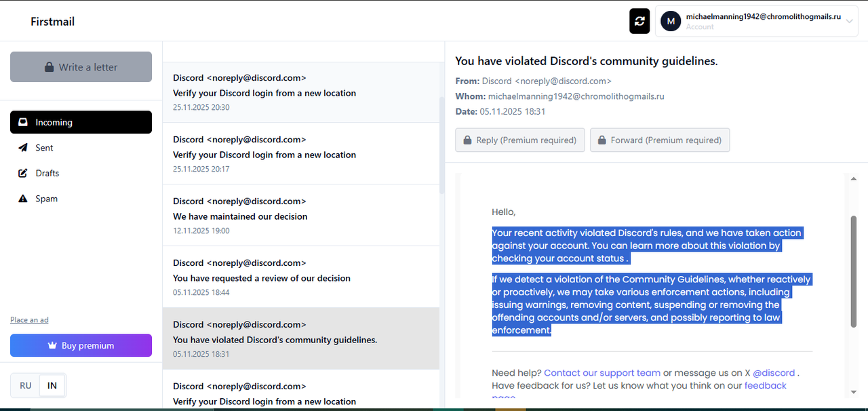The image size is (868, 411).
Task: Click the lock icon on the Forward button
Action: click(x=602, y=140)
